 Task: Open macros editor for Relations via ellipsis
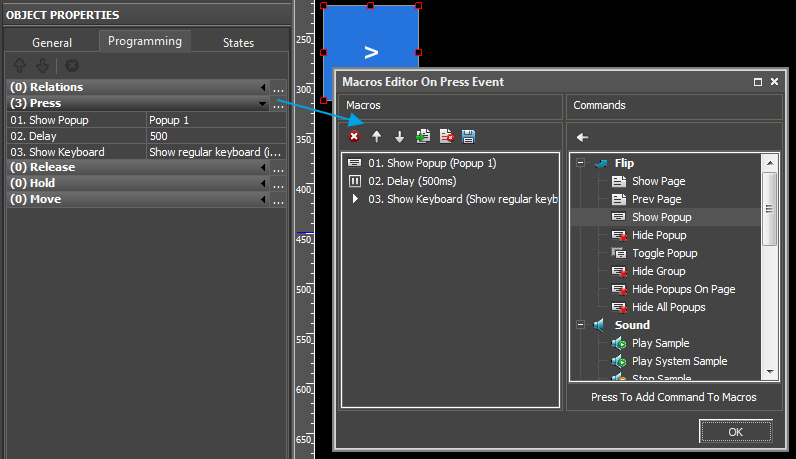point(278,88)
